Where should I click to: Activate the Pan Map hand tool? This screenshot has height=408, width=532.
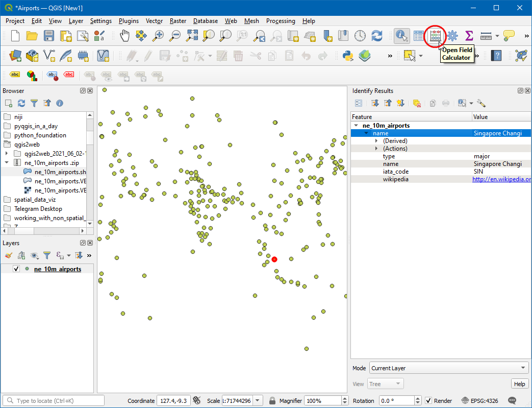click(125, 36)
